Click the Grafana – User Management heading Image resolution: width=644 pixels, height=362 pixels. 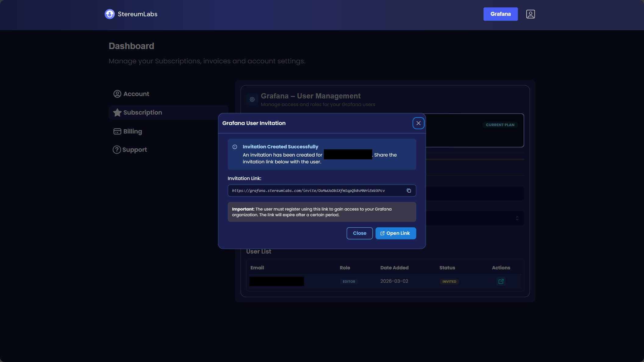click(311, 96)
